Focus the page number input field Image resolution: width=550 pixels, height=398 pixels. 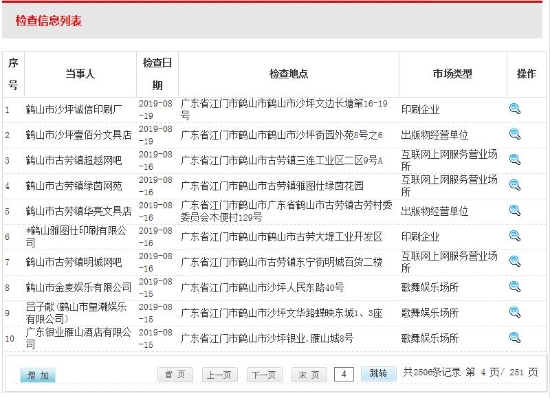point(344,374)
